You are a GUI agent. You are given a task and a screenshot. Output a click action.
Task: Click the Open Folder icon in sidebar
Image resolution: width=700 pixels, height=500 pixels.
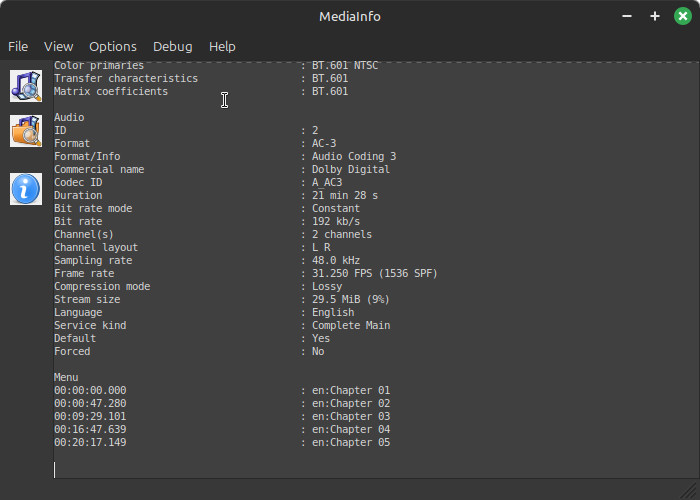click(26, 131)
